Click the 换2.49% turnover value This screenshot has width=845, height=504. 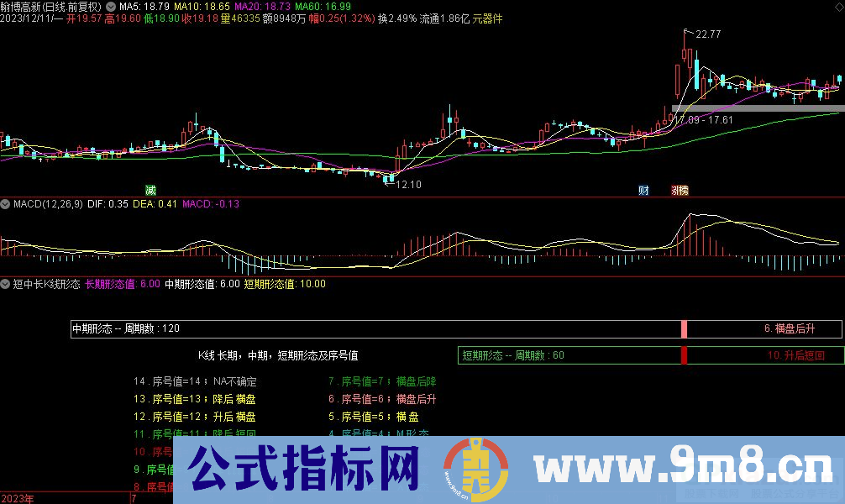point(397,18)
